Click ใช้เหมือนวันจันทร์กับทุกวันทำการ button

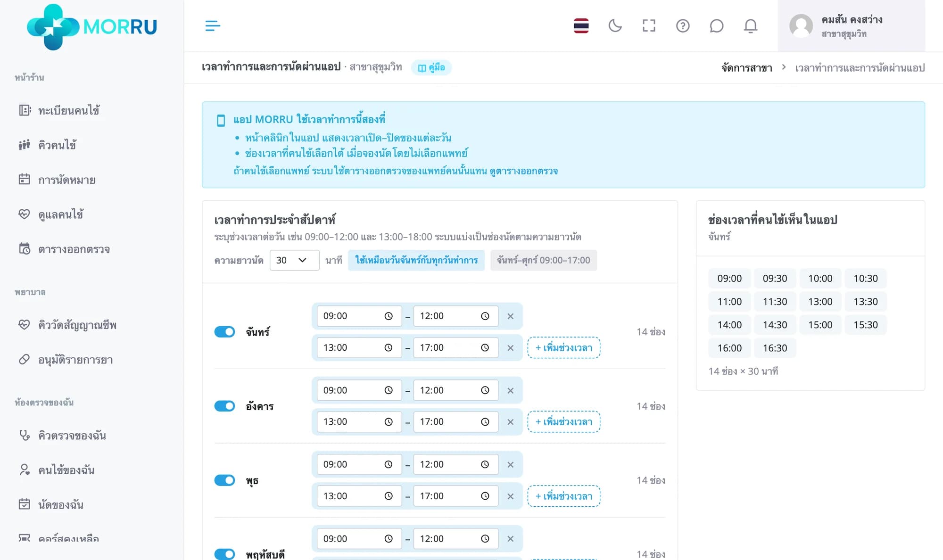click(416, 260)
